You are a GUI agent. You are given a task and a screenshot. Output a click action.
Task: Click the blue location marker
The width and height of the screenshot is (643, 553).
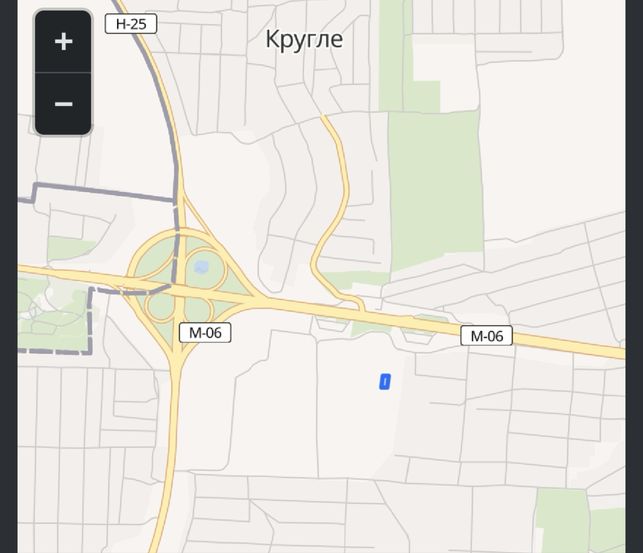[x=385, y=382]
